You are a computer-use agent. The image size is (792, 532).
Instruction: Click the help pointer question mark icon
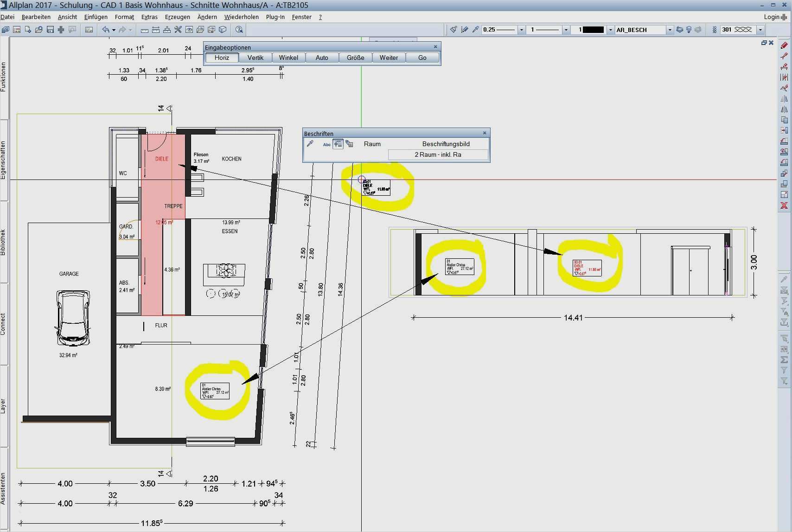pyautogui.click(x=239, y=30)
